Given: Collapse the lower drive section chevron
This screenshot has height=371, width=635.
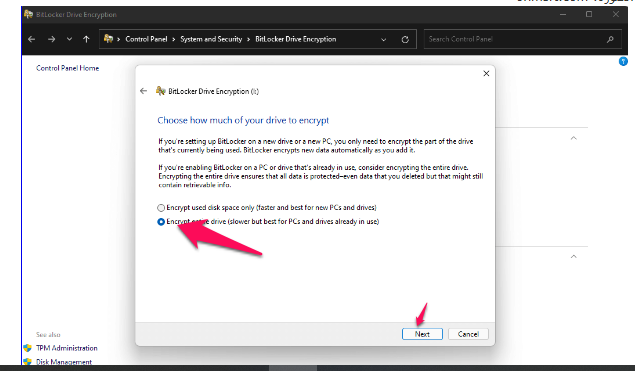Looking at the screenshot, I should (573, 256).
